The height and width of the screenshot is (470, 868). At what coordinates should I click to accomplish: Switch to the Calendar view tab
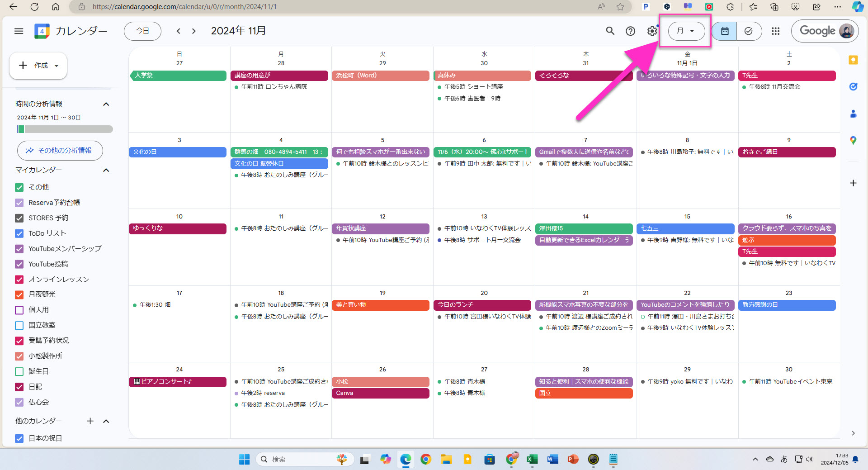coord(724,31)
